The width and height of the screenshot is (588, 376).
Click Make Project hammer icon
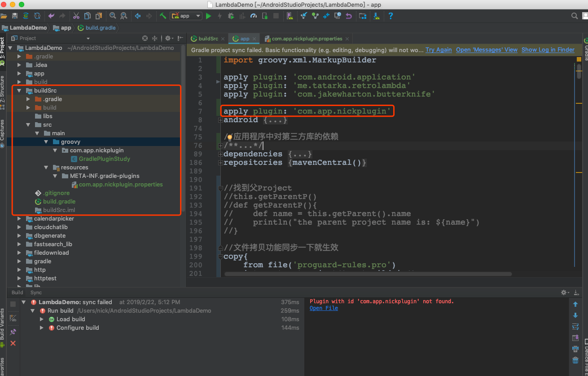pyautogui.click(x=163, y=16)
